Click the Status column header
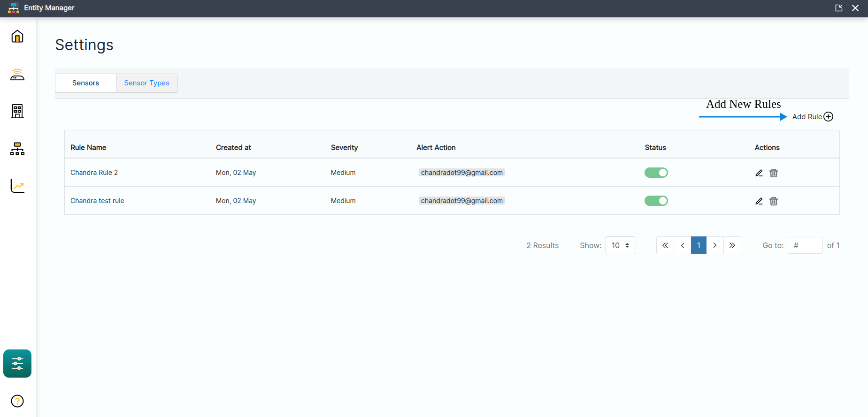 655,147
